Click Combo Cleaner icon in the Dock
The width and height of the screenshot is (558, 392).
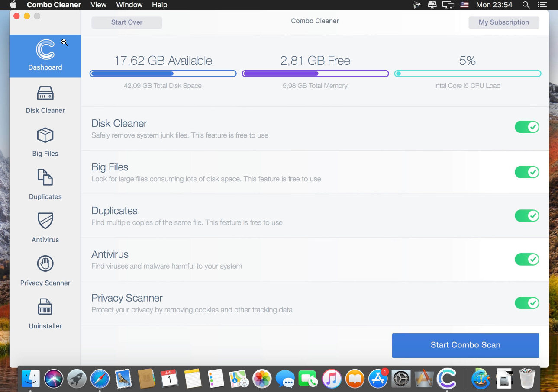447,379
